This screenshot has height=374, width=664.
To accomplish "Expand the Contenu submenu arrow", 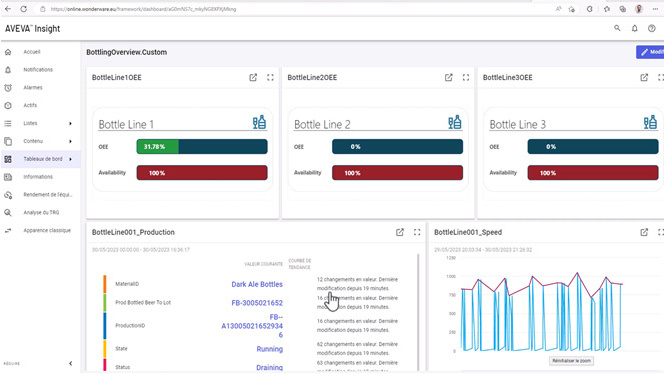I will click(70, 141).
